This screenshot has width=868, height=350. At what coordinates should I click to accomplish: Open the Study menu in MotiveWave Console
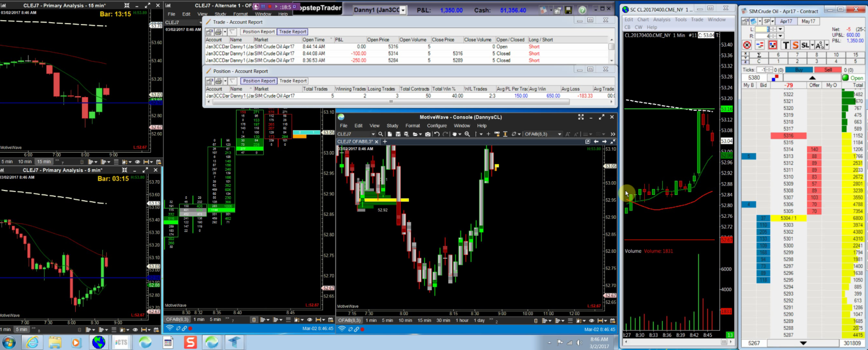(392, 126)
